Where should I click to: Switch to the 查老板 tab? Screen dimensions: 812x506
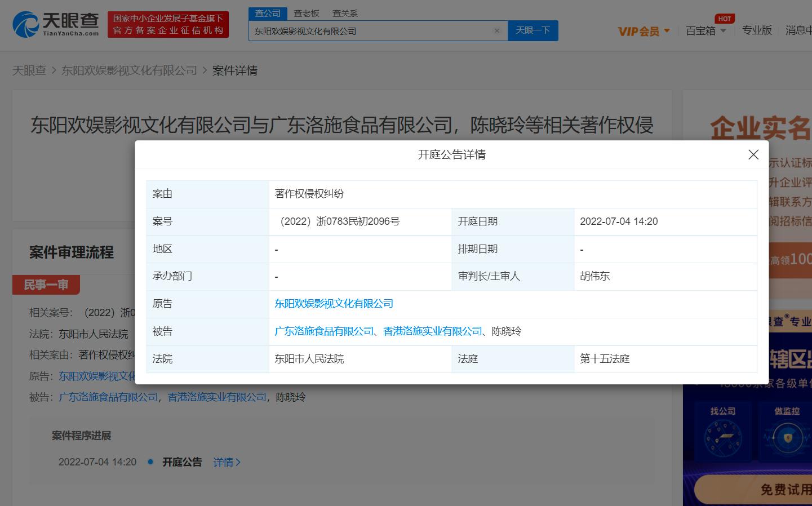pyautogui.click(x=307, y=13)
